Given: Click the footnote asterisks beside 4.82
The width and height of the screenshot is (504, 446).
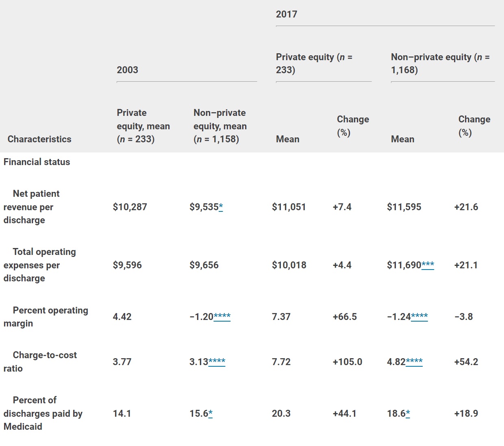Looking at the screenshot, I should pyautogui.click(x=414, y=362).
